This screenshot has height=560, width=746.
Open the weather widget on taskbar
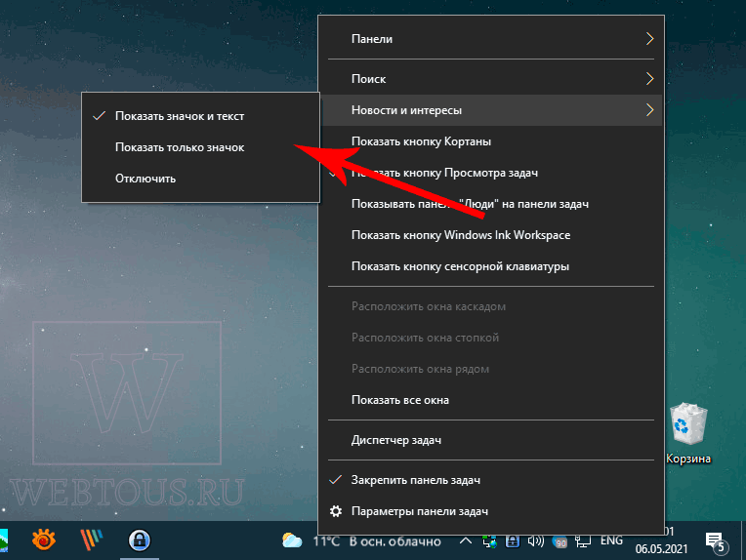pyautogui.click(x=361, y=541)
